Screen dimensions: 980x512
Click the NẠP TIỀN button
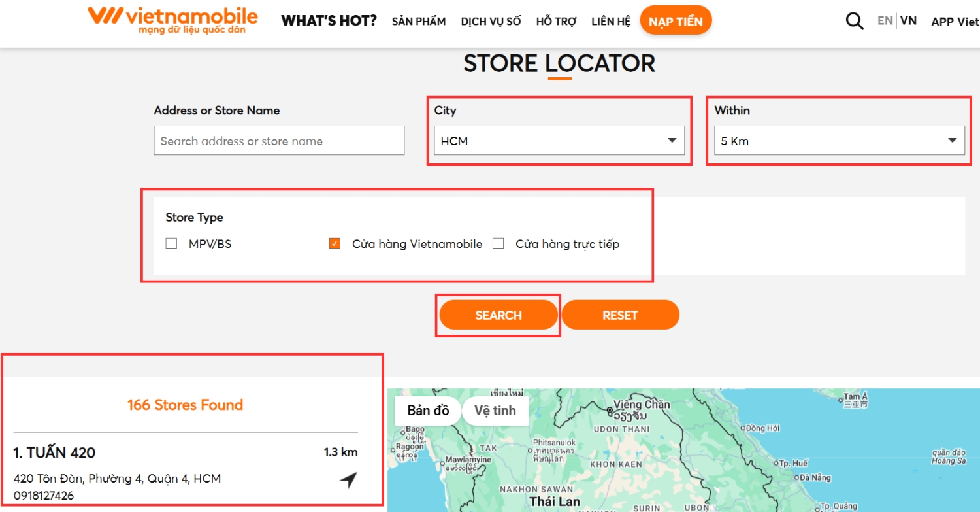[676, 21]
